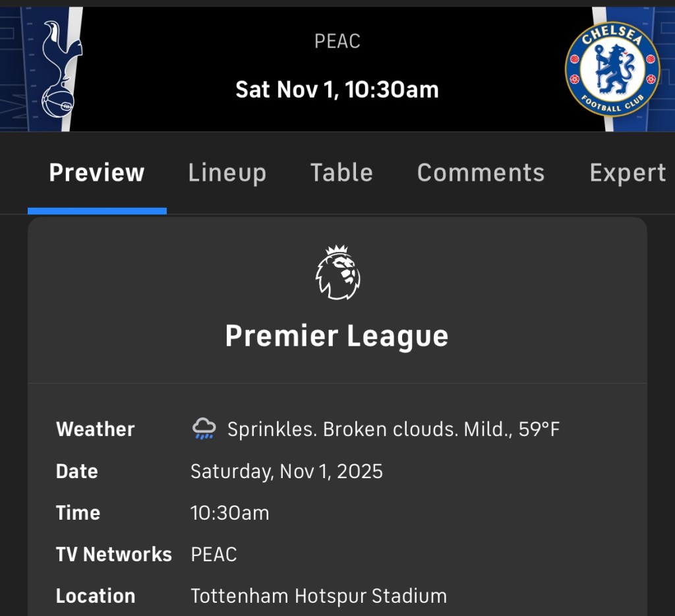Open the Tottenham Hotspur Stadium location
The image size is (675, 616).
(x=318, y=596)
